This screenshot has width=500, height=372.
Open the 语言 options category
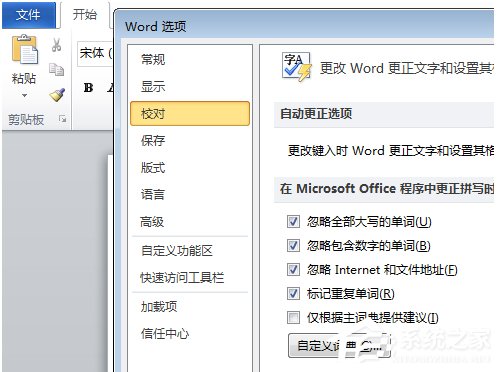[153, 194]
